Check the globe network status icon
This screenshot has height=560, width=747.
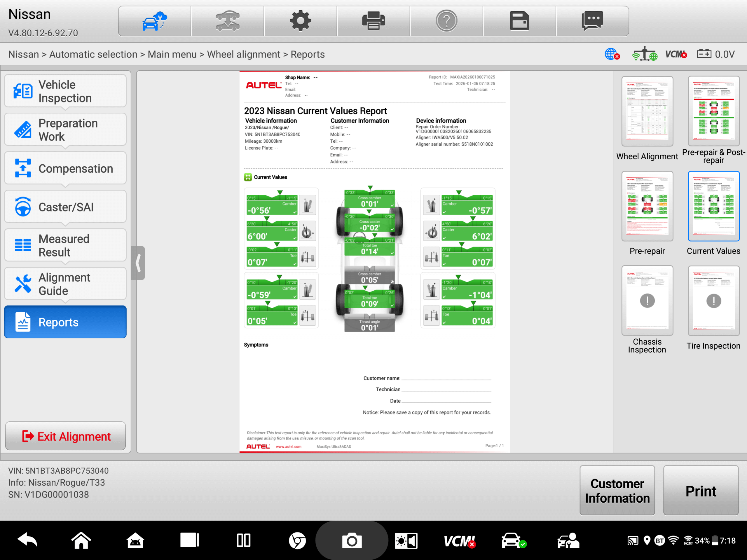tap(612, 54)
